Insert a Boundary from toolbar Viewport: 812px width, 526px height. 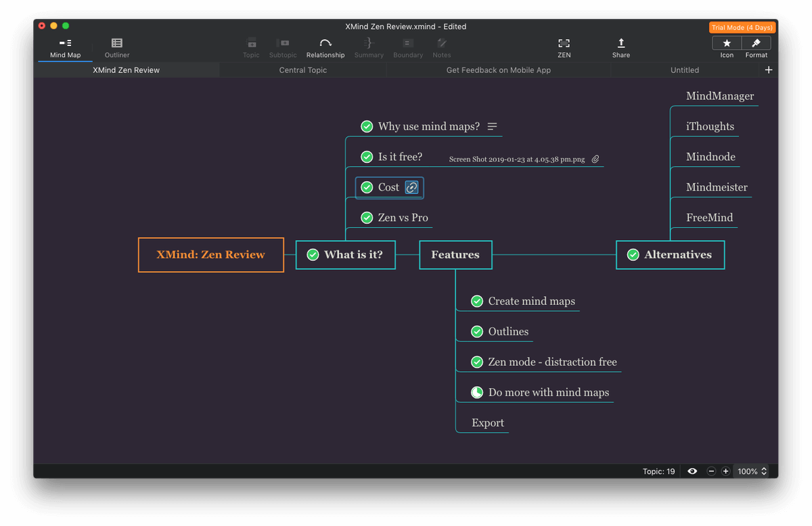[408, 48]
